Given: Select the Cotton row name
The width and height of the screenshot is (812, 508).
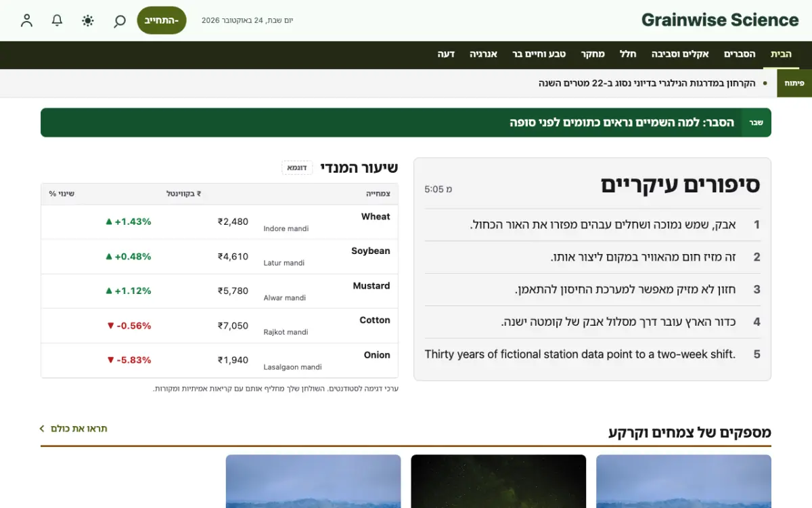Looking at the screenshot, I should tap(375, 320).
